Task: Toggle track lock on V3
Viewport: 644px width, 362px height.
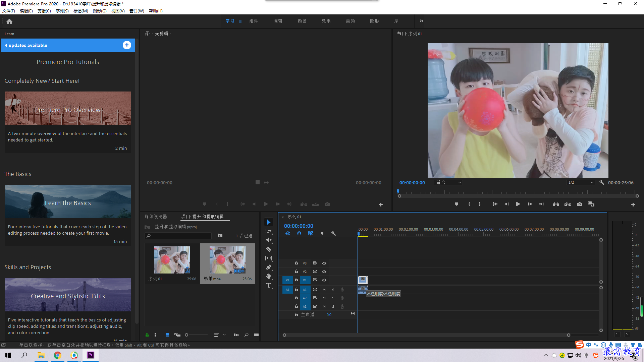Action: click(x=296, y=263)
